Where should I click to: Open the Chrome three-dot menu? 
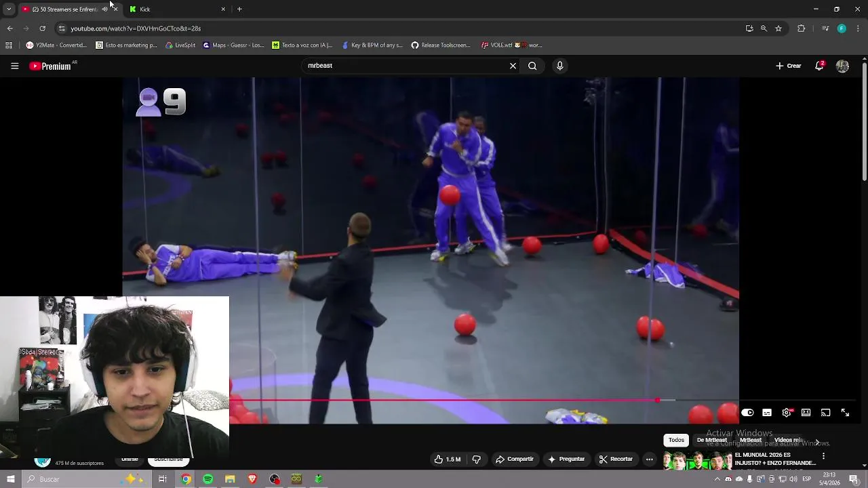(x=859, y=28)
